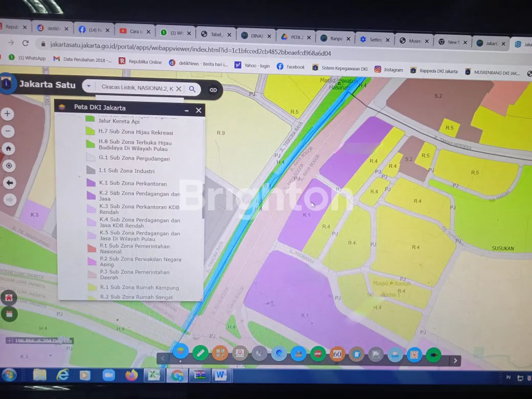Reset map to home extent

9,149
